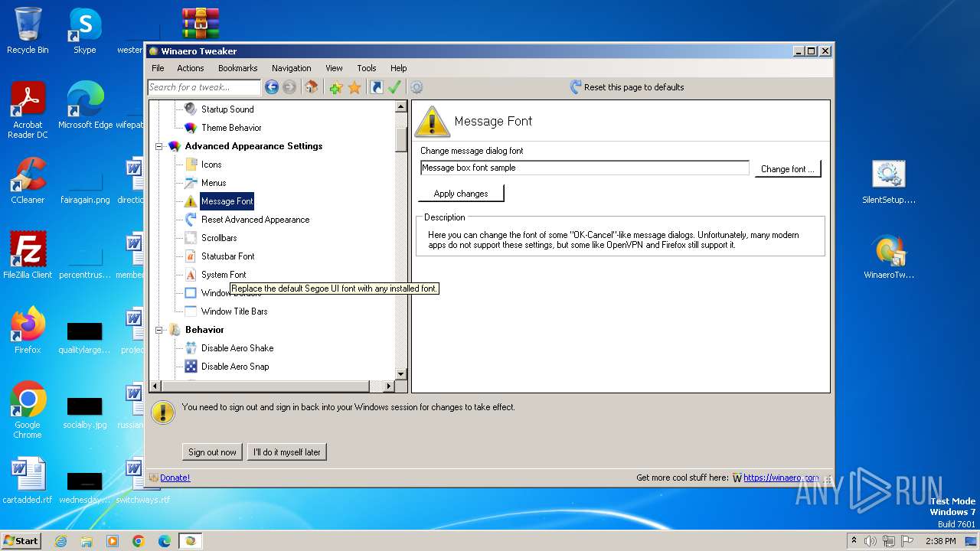
Task: Click the Message box font sample field
Action: pyautogui.click(x=584, y=168)
